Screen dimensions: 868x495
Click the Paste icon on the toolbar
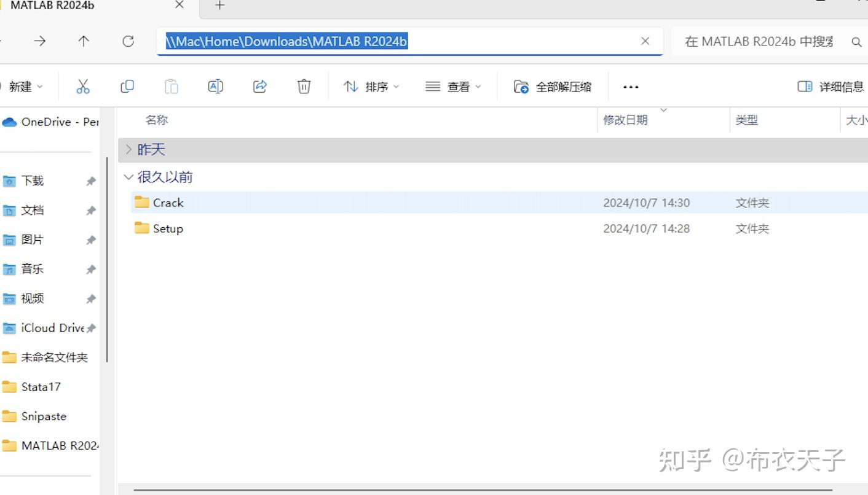[x=172, y=86]
